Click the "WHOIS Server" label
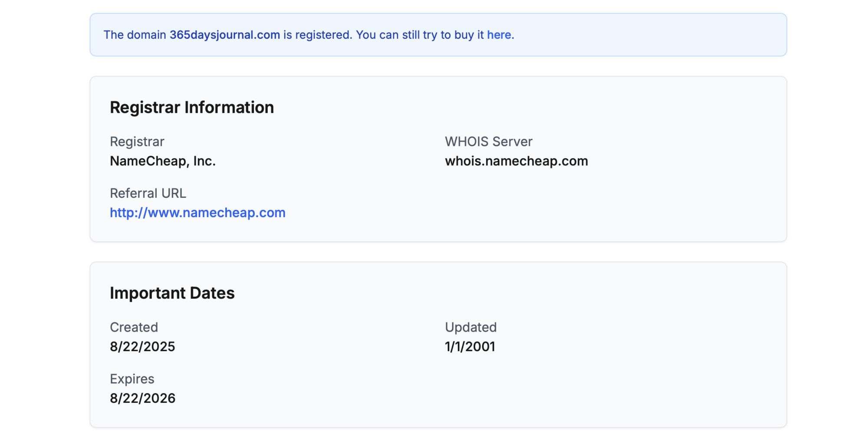The width and height of the screenshot is (868, 444). [488, 141]
